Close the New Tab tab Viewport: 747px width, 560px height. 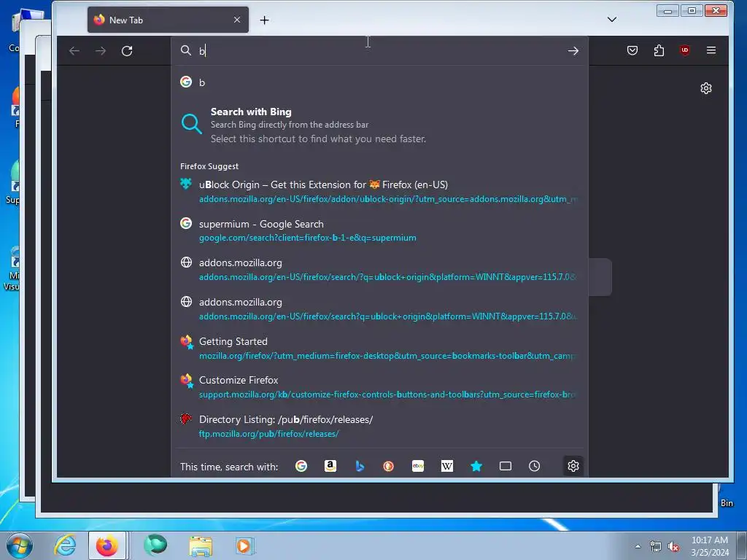coord(237,20)
